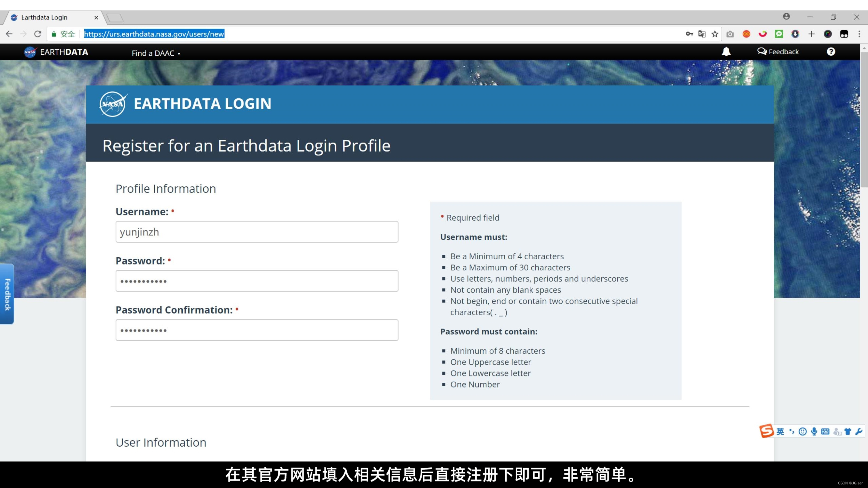Click the saved password key icon
Viewport: 868px width, 488px height.
689,34
